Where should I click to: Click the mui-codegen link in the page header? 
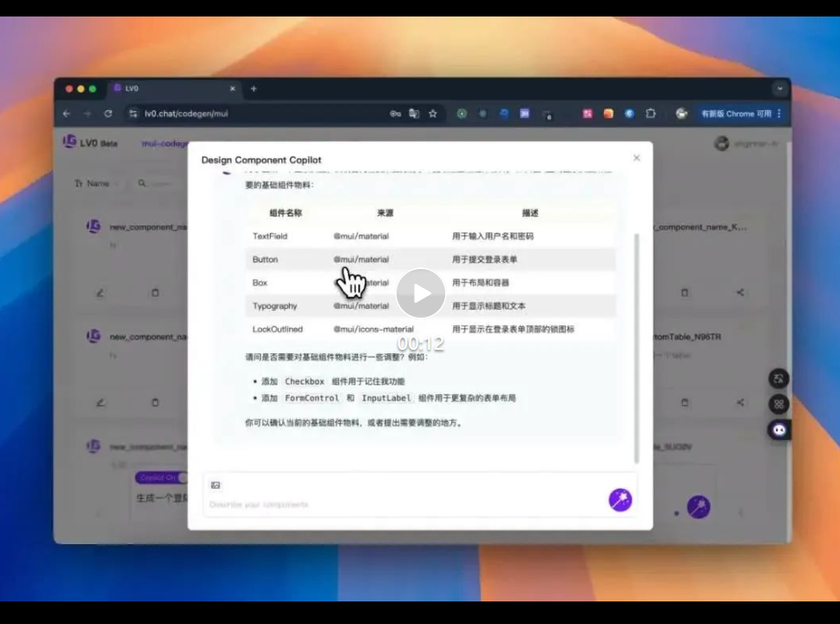[x=165, y=143]
